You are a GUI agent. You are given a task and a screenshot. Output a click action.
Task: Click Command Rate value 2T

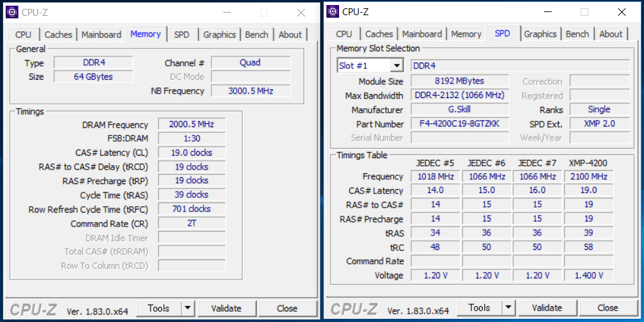192,223
